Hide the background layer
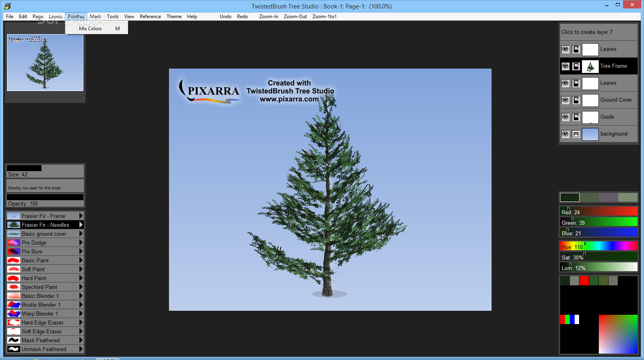The width and height of the screenshot is (644, 360). click(565, 134)
